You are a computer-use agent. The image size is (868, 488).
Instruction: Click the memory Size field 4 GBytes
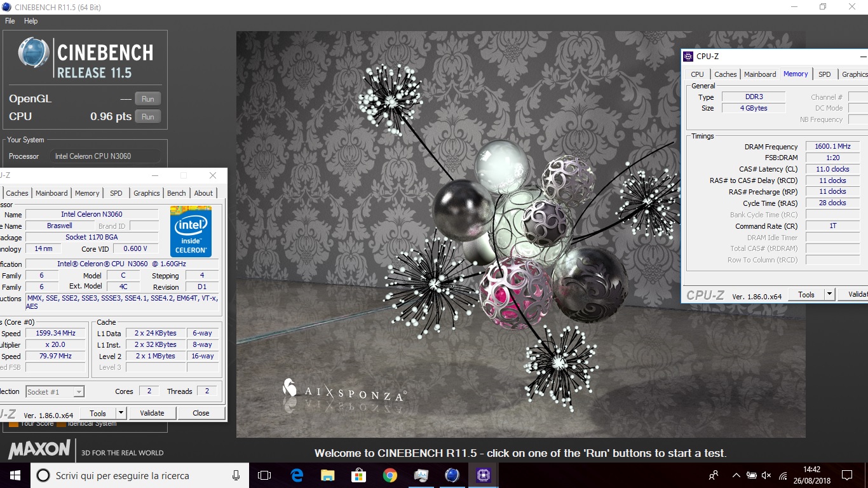click(x=754, y=109)
